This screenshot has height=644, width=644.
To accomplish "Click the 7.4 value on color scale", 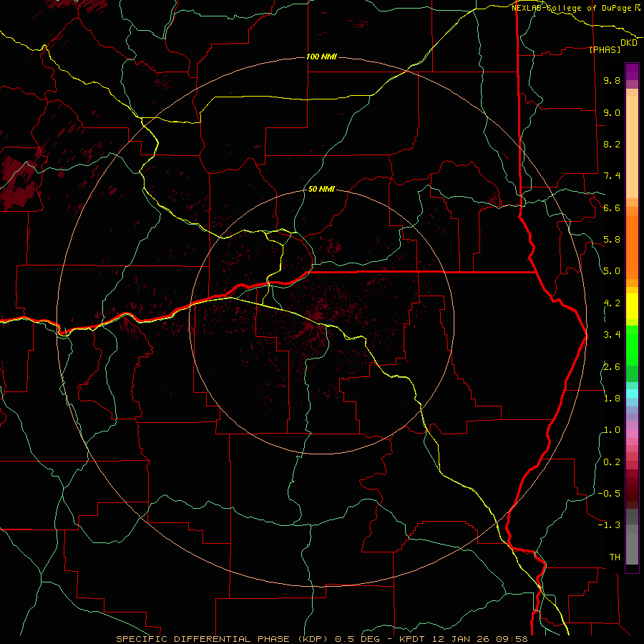I will click(612, 176).
